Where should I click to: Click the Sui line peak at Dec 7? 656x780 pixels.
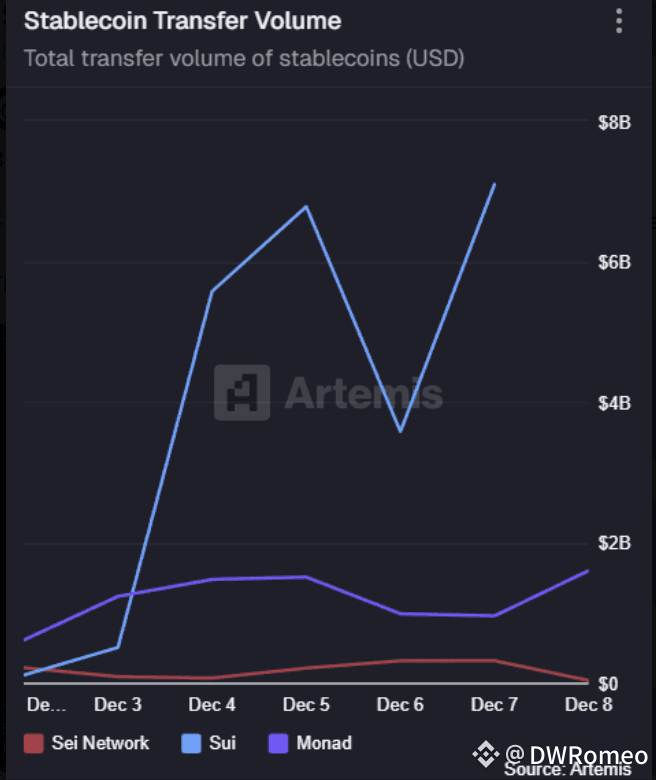pyautogui.click(x=494, y=184)
